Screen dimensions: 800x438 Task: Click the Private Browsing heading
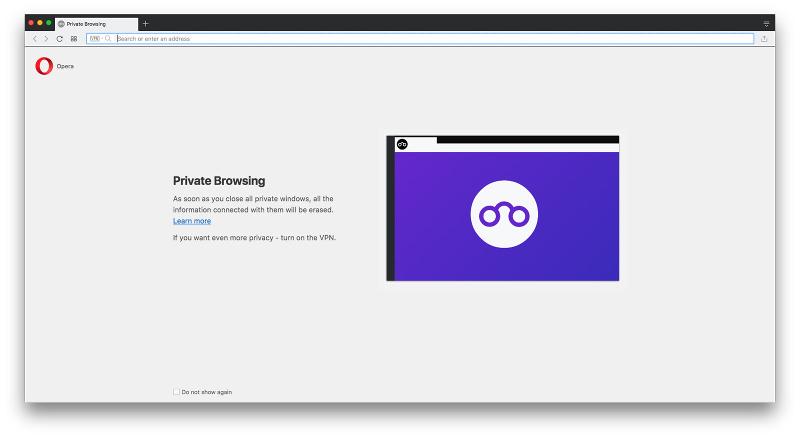point(219,181)
